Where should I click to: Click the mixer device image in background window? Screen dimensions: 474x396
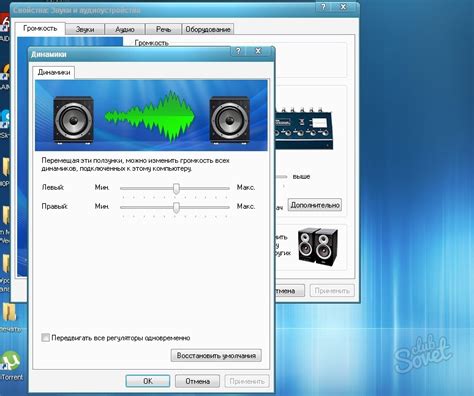[304, 128]
